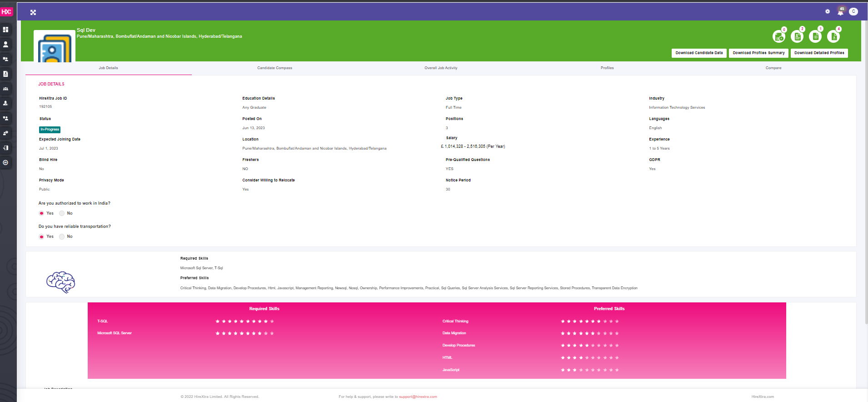Click the Posted On date Jun 13, 2023
This screenshot has width=868, height=402.
pos(254,128)
